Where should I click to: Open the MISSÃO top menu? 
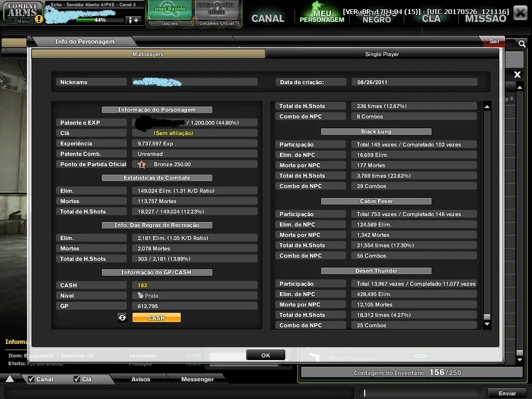[486, 19]
